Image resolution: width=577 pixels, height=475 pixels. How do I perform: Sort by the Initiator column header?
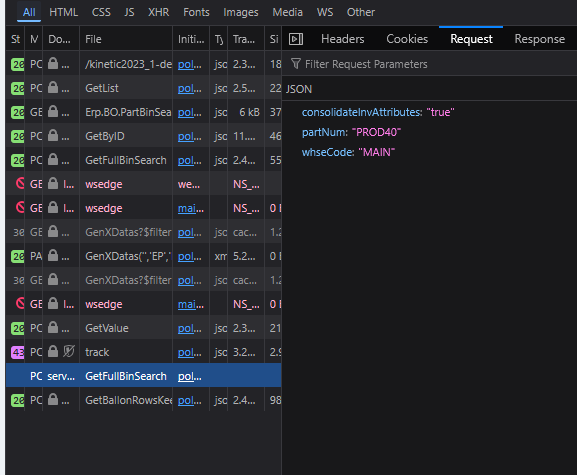pyautogui.click(x=191, y=39)
